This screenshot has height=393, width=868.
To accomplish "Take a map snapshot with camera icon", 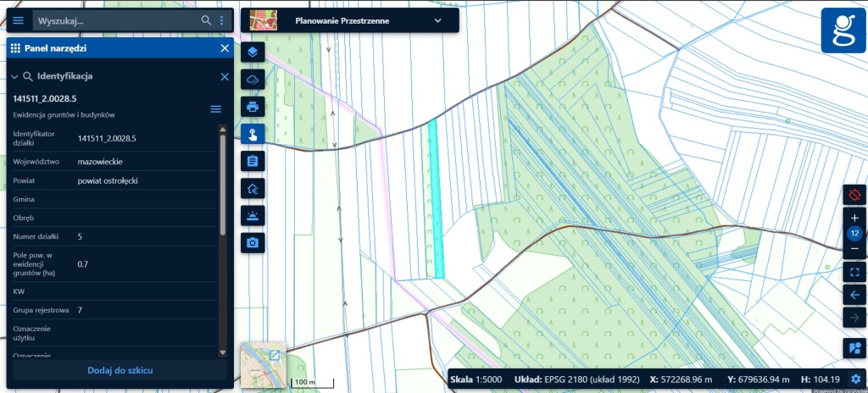I will [253, 243].
